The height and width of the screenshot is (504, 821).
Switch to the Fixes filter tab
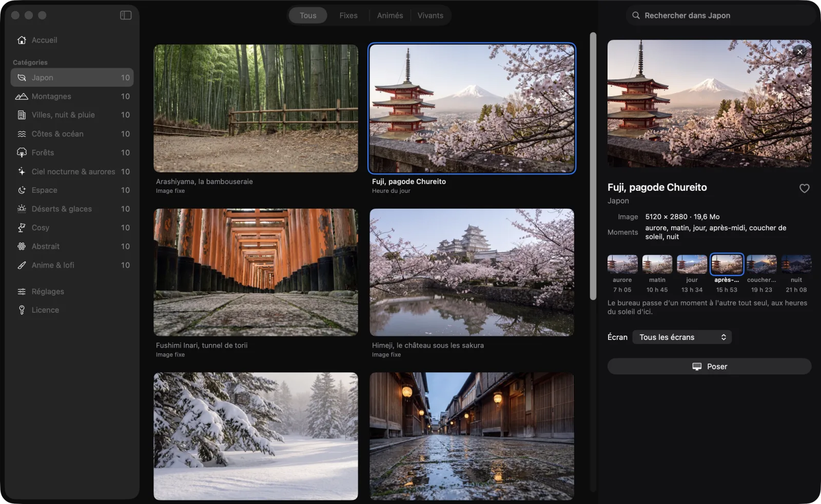[348, 15]
